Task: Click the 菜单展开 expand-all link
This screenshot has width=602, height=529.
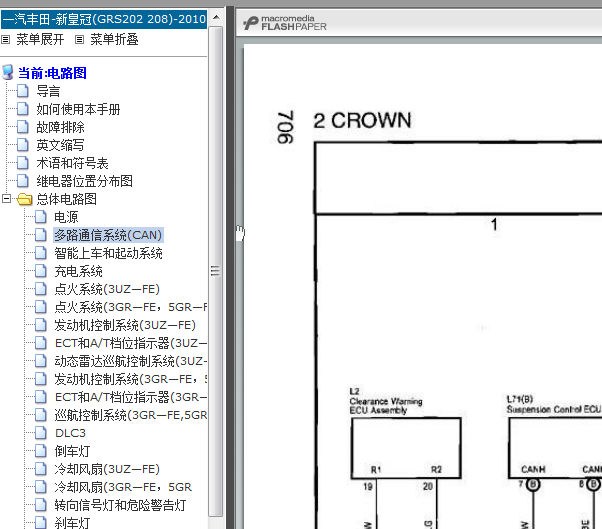Action: click(40, 39)
